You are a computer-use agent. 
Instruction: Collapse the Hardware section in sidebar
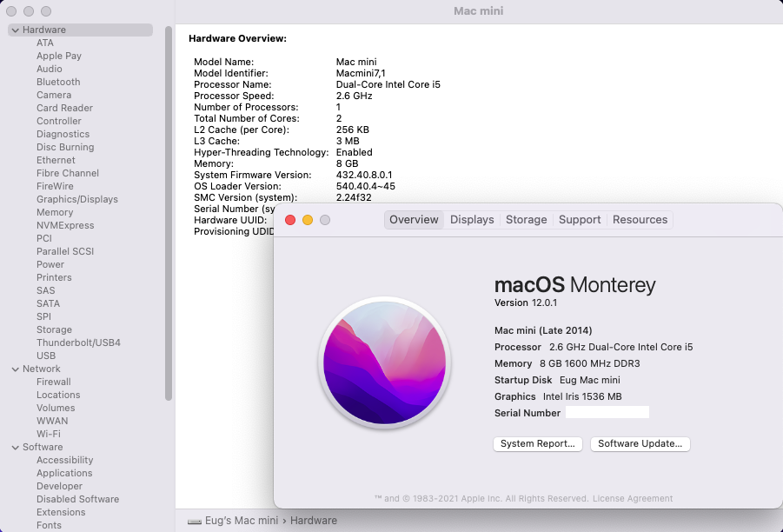tap(15, 30)
